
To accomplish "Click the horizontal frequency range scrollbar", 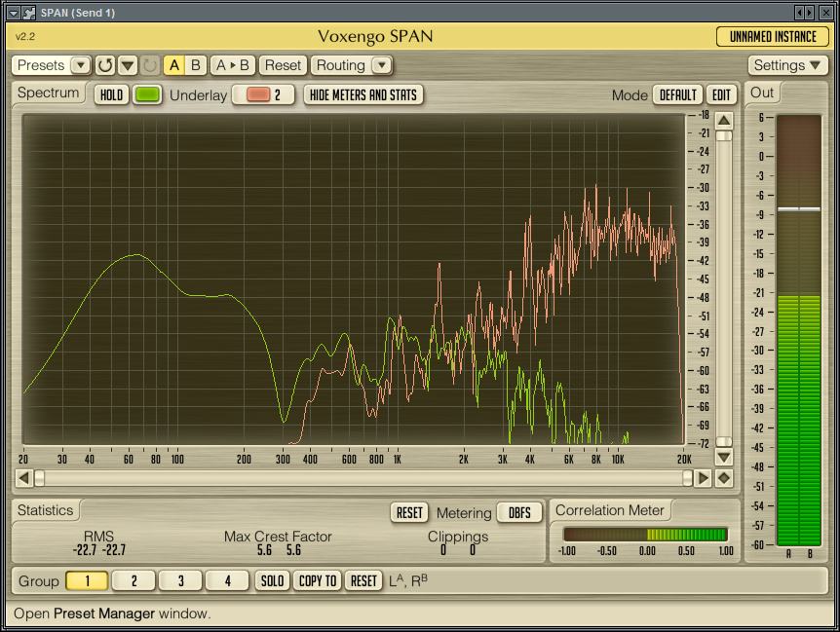I will [x=363, y=478].
